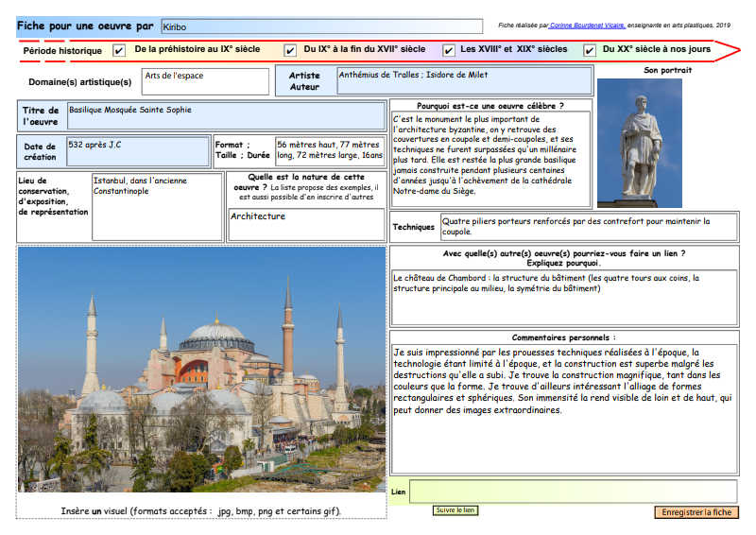Click the Artiste Auteur field with Anthémius
Image resolution: width=756 pixels, height=535 pixels.
pyautogui.click(x=464, y=81)
